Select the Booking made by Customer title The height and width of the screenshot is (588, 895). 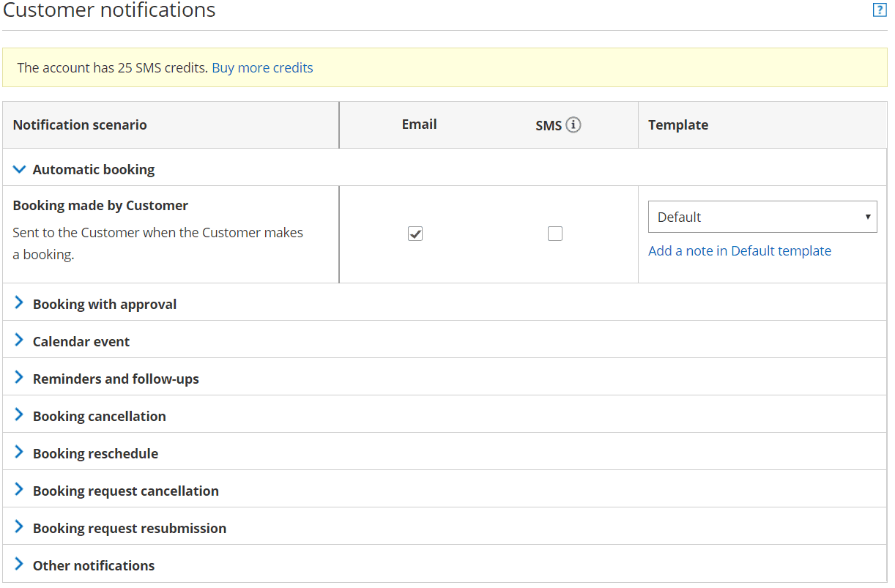pyautogui.click(x=100, y=206)
